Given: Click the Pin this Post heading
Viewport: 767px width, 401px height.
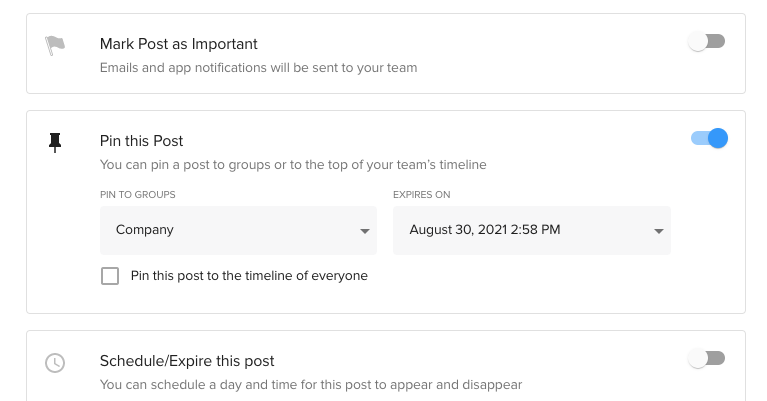Looking at the screenshot, I should coord(142,141).
